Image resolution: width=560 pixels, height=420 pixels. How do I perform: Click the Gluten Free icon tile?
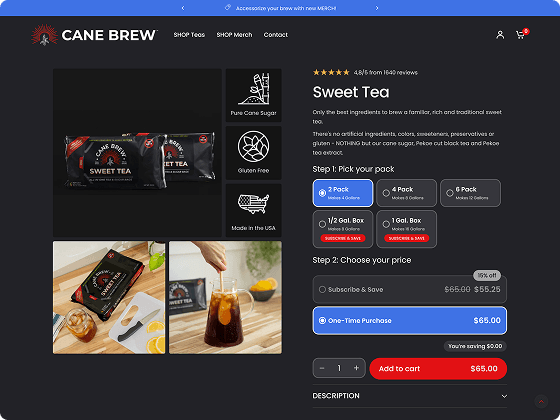pos(254,153)
